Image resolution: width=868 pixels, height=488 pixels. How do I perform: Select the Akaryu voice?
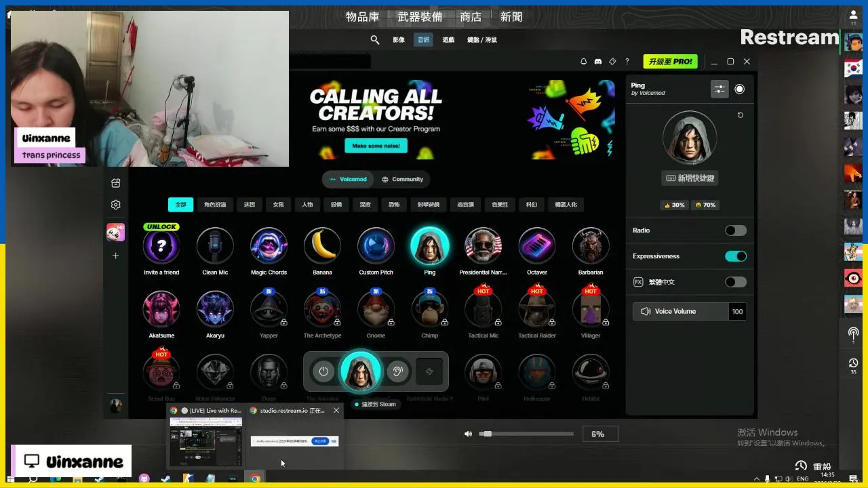[x=215, y=309]
